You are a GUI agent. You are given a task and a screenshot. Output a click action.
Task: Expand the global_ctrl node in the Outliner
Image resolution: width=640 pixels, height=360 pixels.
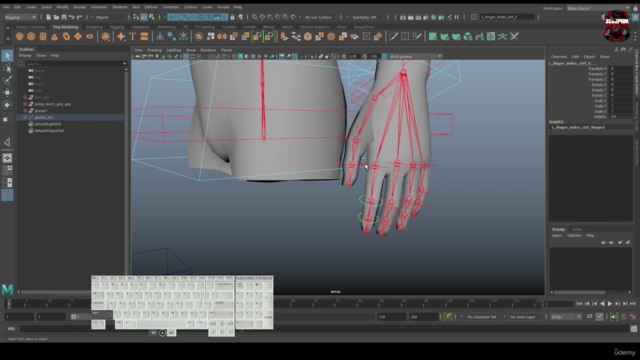point(25,117)
